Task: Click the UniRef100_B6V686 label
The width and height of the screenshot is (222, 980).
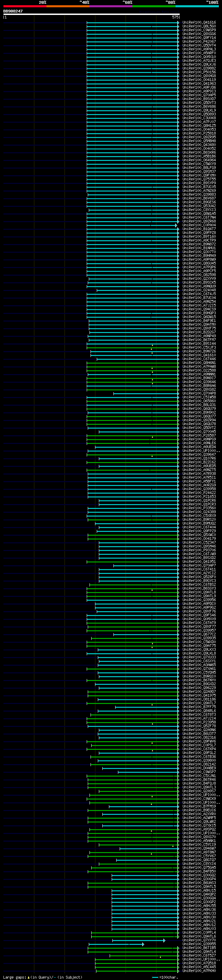Action: [199, 106]
